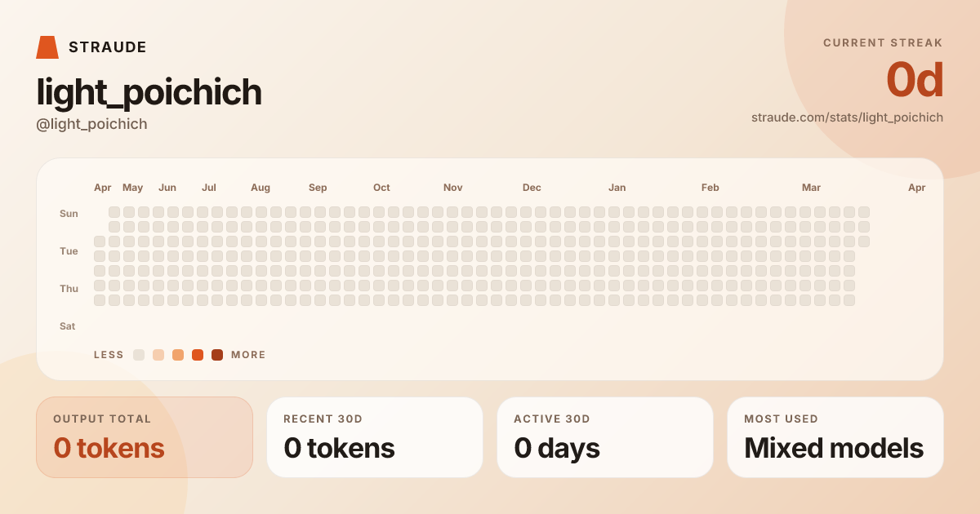
Task: Click the fourth, bright orange legend swatch
Action: 198,355
